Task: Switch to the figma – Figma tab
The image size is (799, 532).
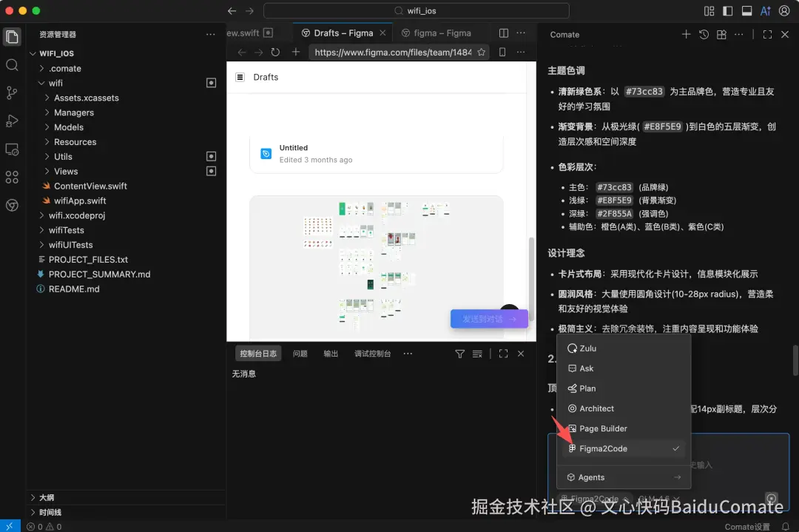Action: tap(442, 33)
